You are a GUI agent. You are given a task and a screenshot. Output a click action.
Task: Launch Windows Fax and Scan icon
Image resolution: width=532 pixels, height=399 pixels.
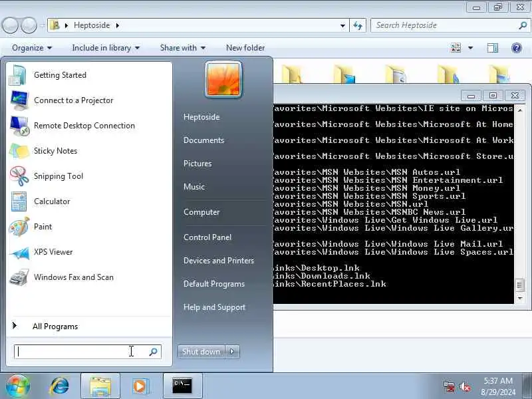[x=19, y=277]
